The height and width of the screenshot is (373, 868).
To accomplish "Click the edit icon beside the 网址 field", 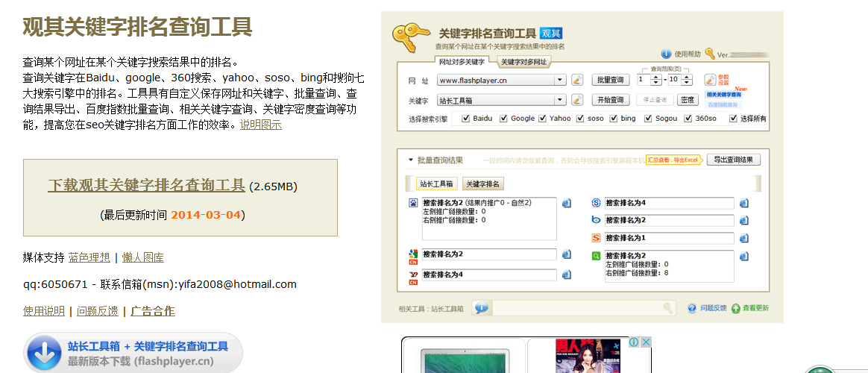I will [577, 80].
